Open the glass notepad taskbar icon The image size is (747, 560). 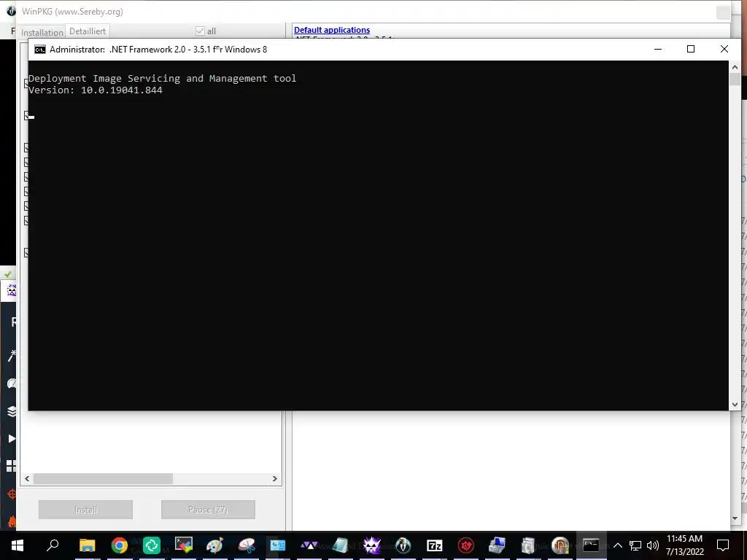(340, 545)
